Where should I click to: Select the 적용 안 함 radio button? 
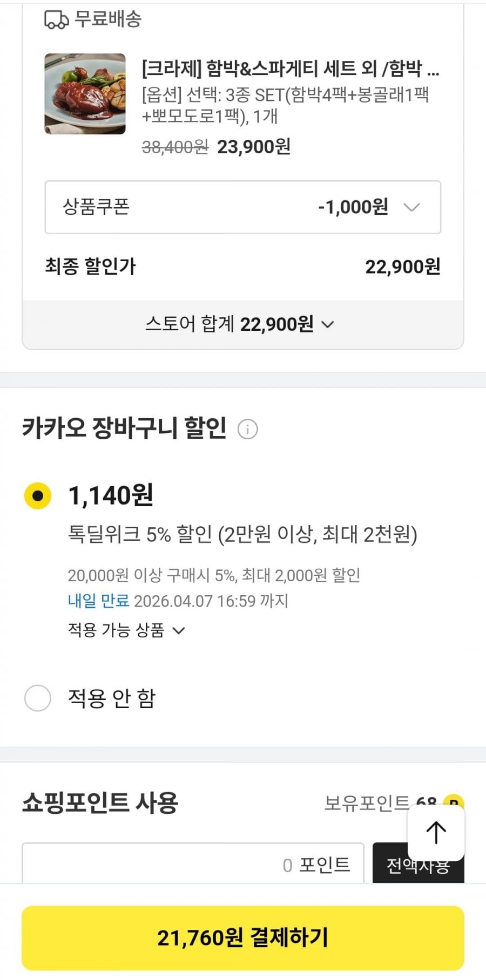coord(38,698)
